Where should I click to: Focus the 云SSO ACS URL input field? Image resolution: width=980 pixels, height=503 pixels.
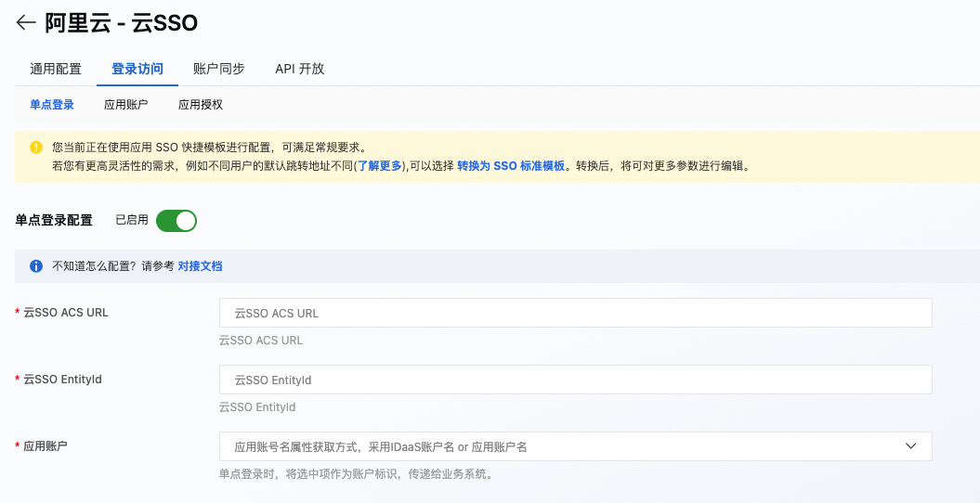576,313
